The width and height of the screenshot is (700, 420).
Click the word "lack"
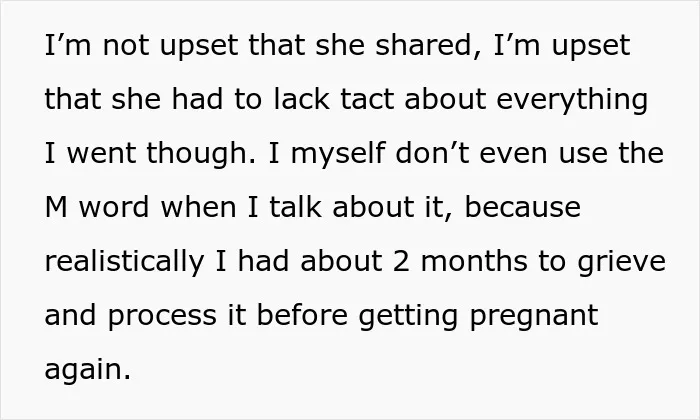point(302,99)
